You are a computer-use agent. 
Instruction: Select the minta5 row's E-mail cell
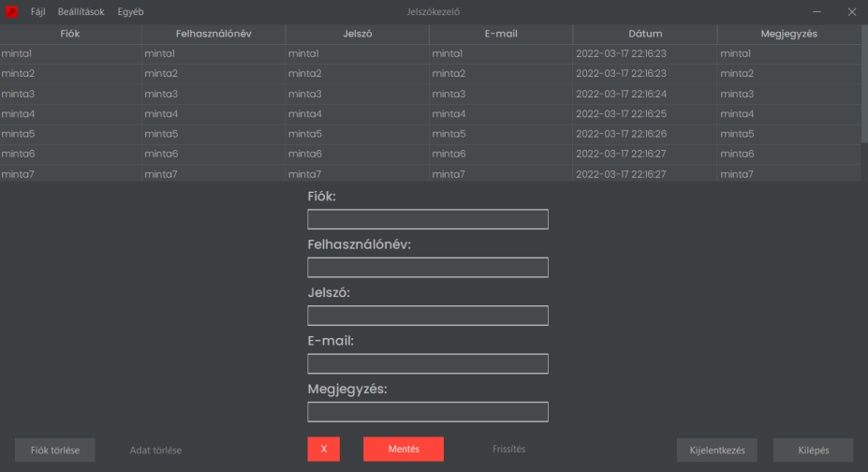click(x=501, y=134)
